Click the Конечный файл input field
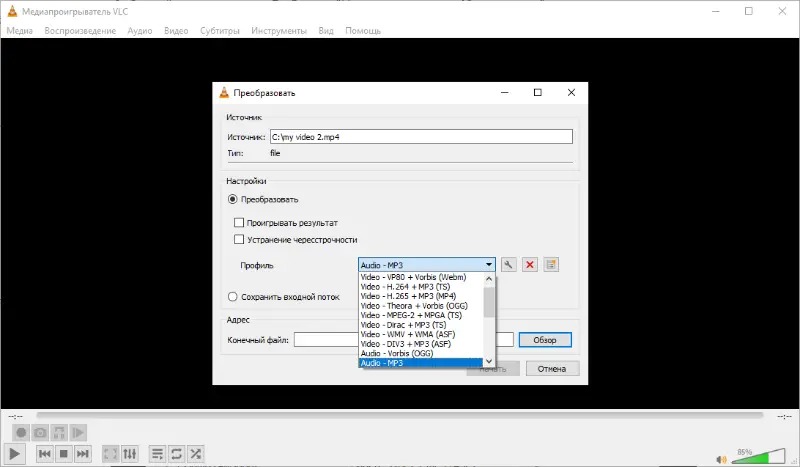Screen dimensions: 800x467 click(404, 340)
